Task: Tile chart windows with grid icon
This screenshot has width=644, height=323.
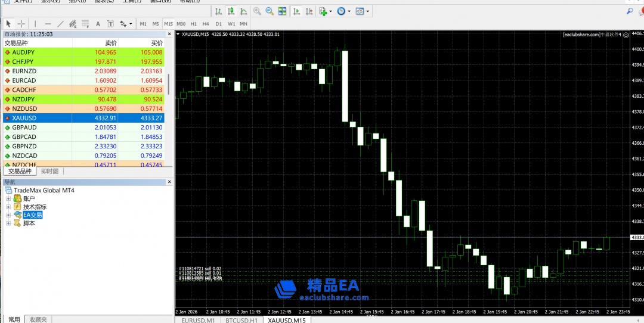Action: point(282,11)
